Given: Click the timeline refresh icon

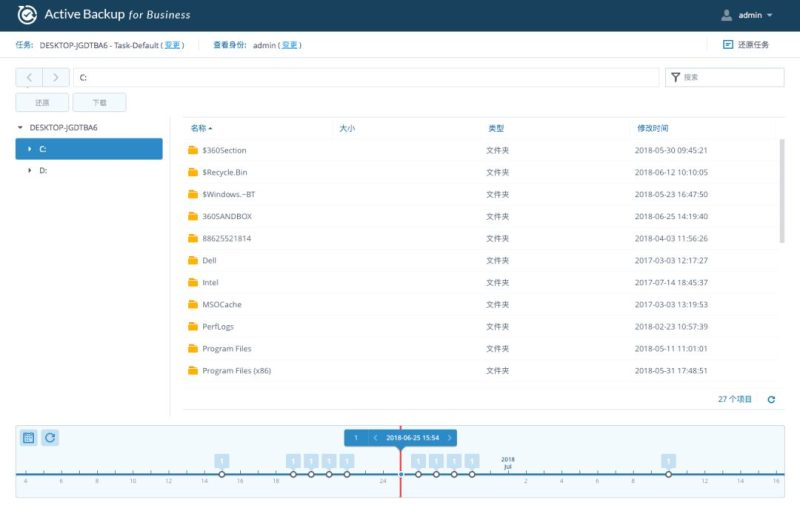Looking at the screenshot, I should (x=50, y=438).
